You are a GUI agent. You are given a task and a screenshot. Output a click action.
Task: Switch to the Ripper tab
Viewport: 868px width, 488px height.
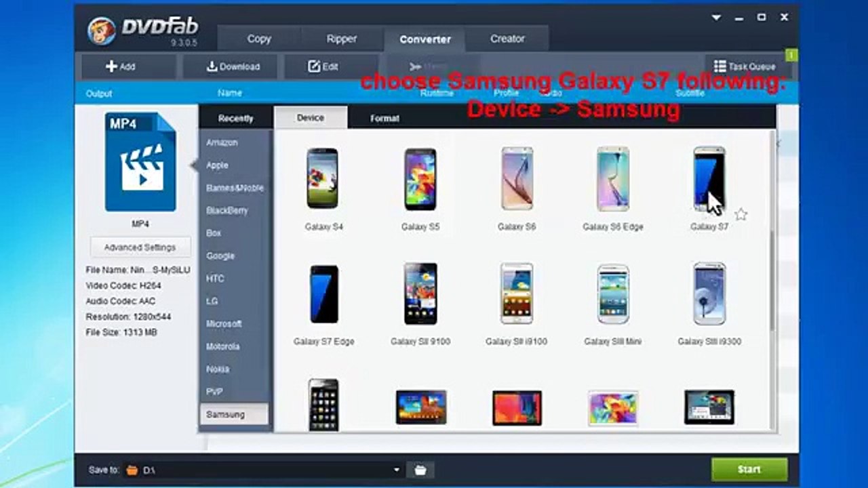(342, 39)
